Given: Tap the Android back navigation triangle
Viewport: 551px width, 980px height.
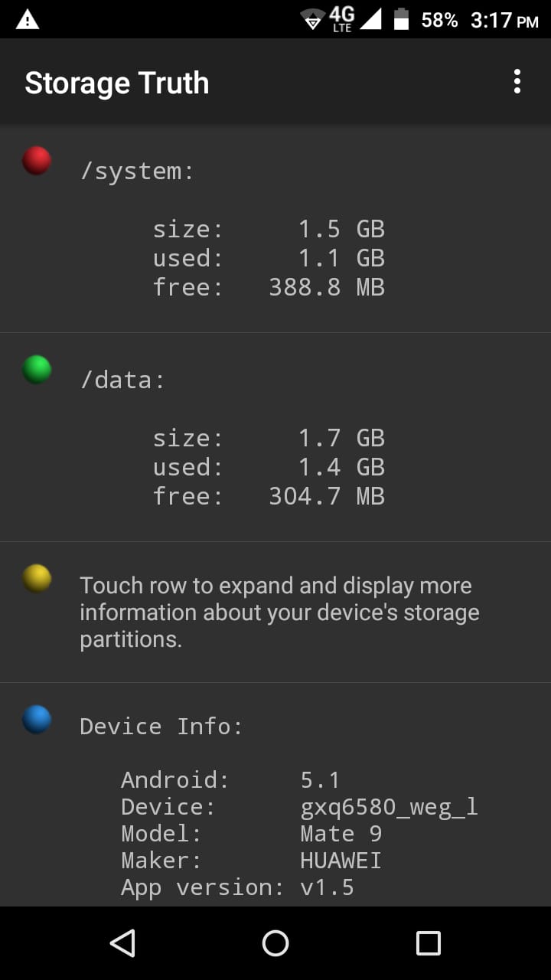Looking at the screenshot, I should [x=122, y=943].
